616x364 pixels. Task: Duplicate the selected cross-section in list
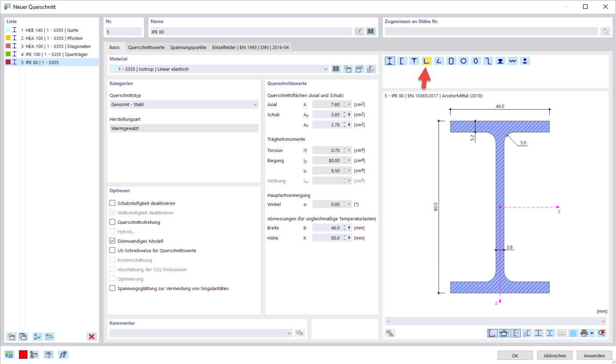coord(23,336)
